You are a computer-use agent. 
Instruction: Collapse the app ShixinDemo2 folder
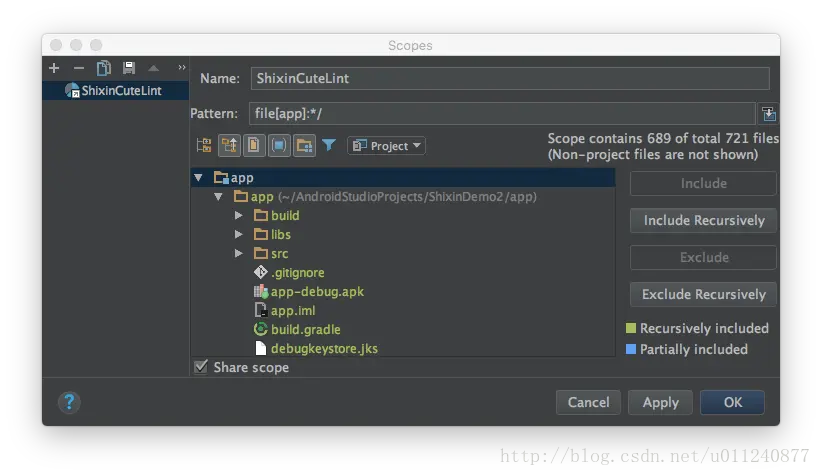218,197
